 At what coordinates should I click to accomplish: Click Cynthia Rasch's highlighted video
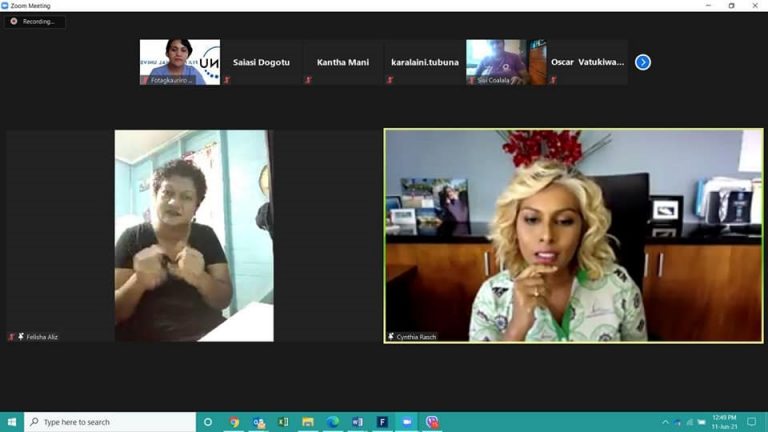pos(573,235)
